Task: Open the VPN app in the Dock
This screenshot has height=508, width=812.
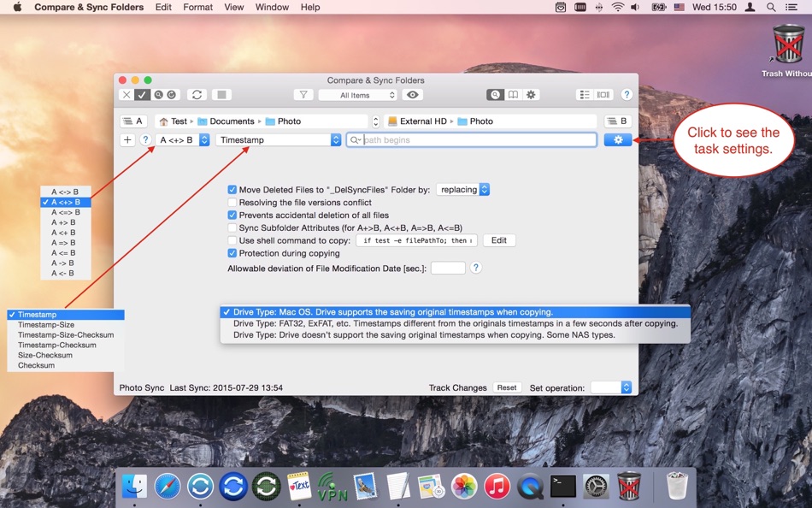Action: click(x=332, y=487)
